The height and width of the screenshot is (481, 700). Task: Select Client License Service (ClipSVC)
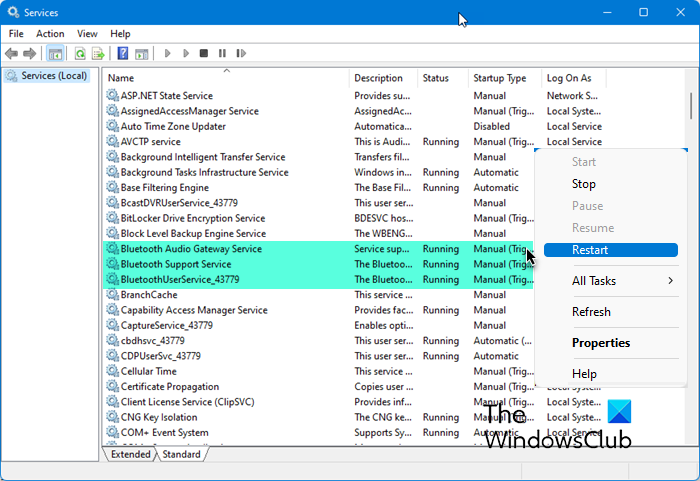188,402
